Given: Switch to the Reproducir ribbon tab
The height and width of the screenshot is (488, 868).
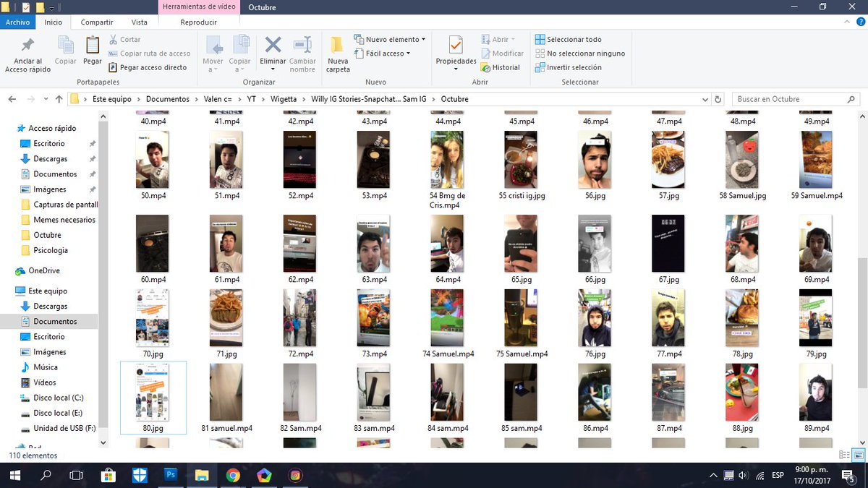Looking at the screenshot, I should tap(198, 22).
